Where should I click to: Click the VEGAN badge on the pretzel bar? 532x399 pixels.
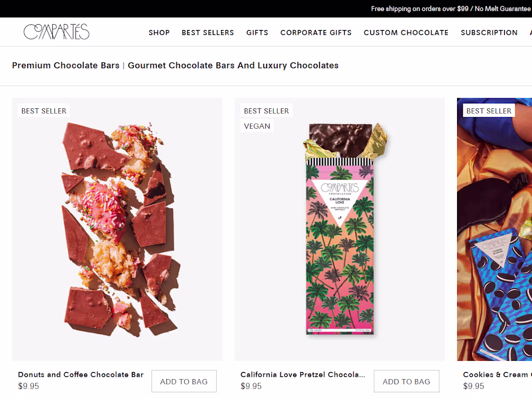[x=257, y=126]
